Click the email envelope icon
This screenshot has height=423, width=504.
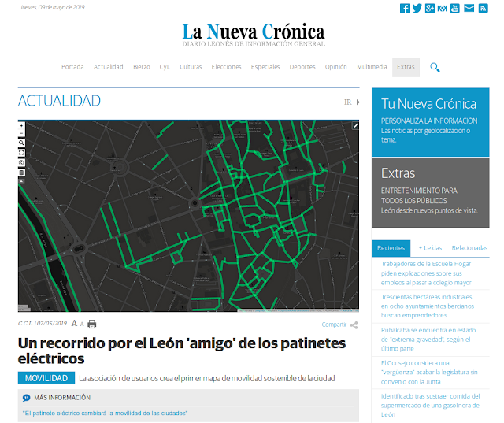[469, 8]
